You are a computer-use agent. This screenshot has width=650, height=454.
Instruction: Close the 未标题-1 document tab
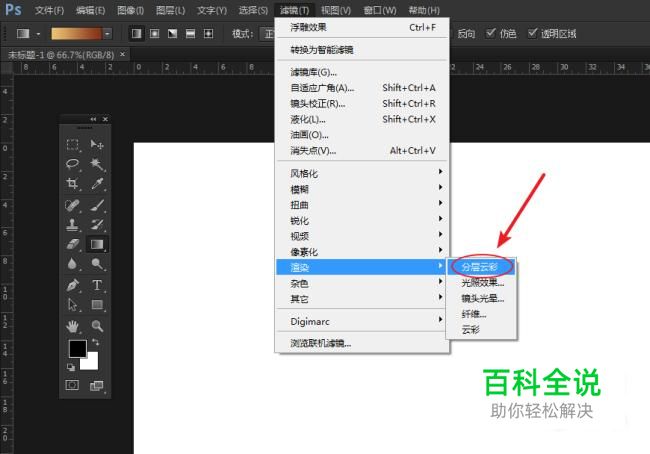pos(122,54)
